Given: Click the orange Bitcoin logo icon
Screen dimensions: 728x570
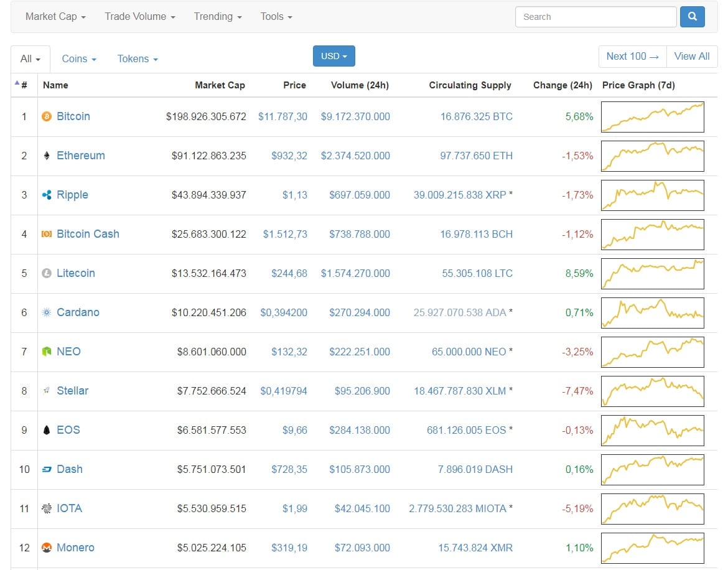Looking at the screenshot, I should 47,116.
